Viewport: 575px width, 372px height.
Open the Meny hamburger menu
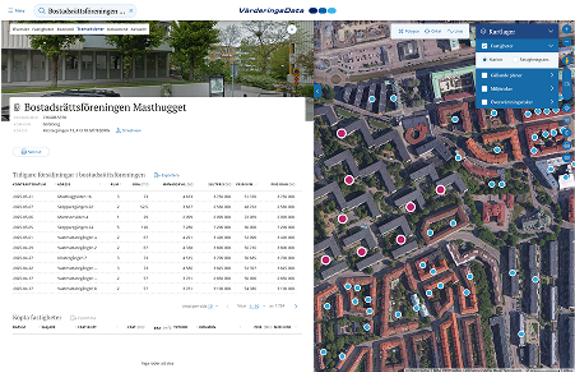17,11
